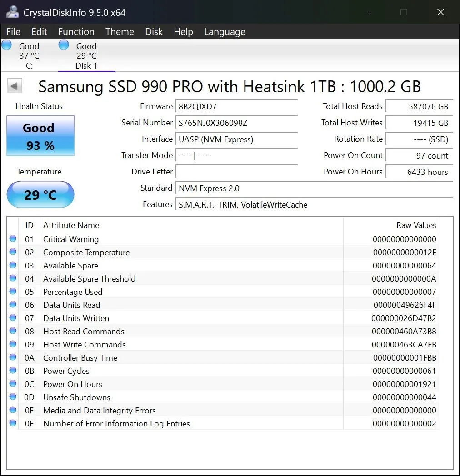Click status orb of Available Spare row

13,265
